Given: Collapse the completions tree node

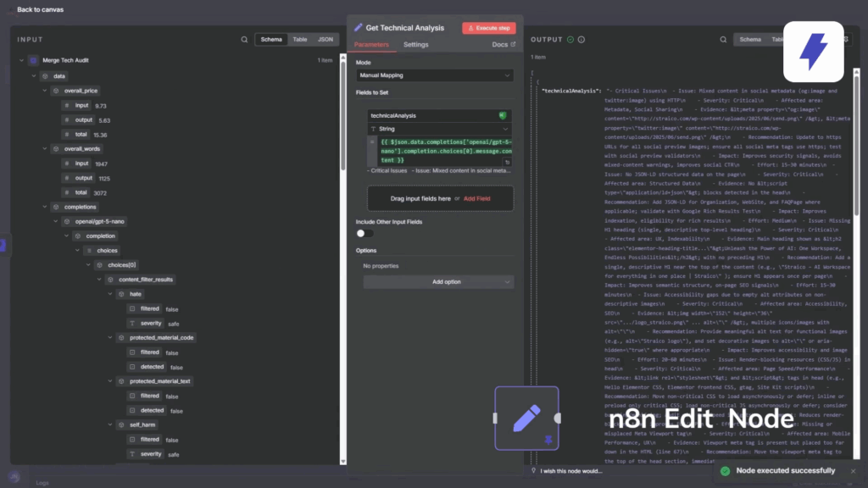Looking at the screenshot, I should point(45,207).
